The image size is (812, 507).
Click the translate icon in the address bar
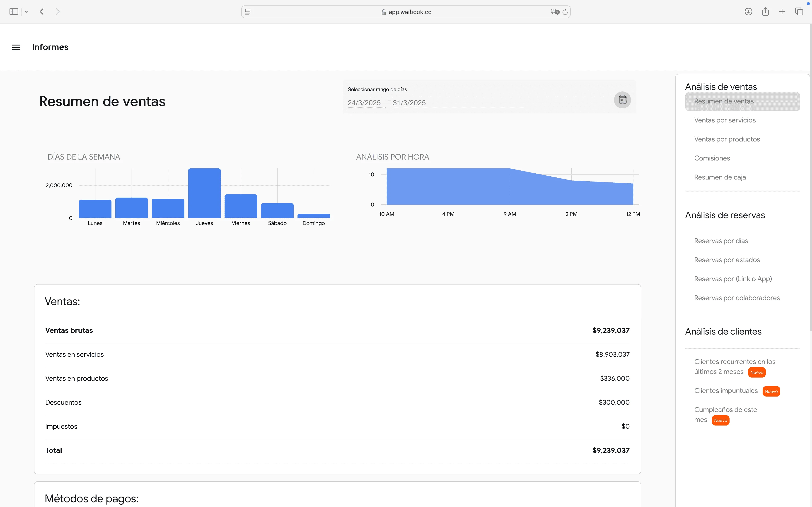tap(555, 11)
